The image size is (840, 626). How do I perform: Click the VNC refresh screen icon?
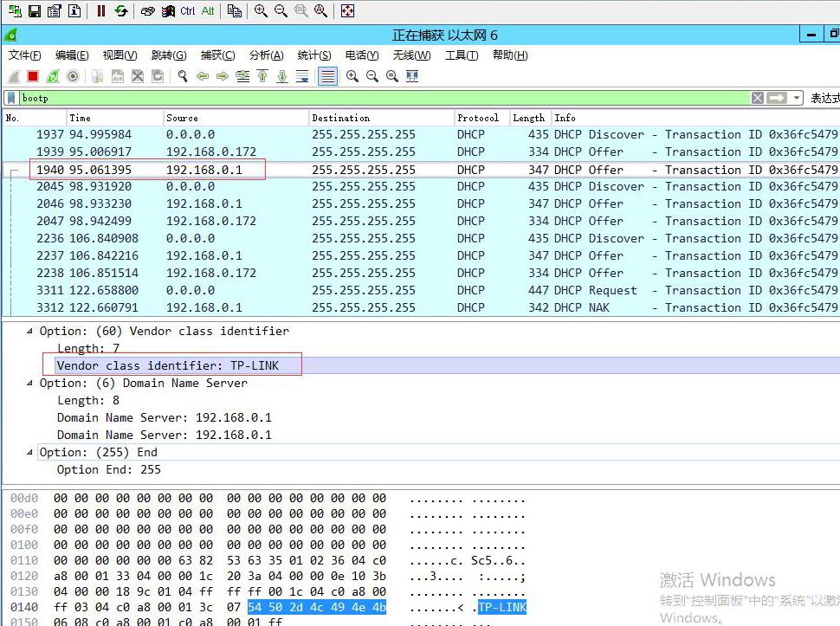pos(121,10)
